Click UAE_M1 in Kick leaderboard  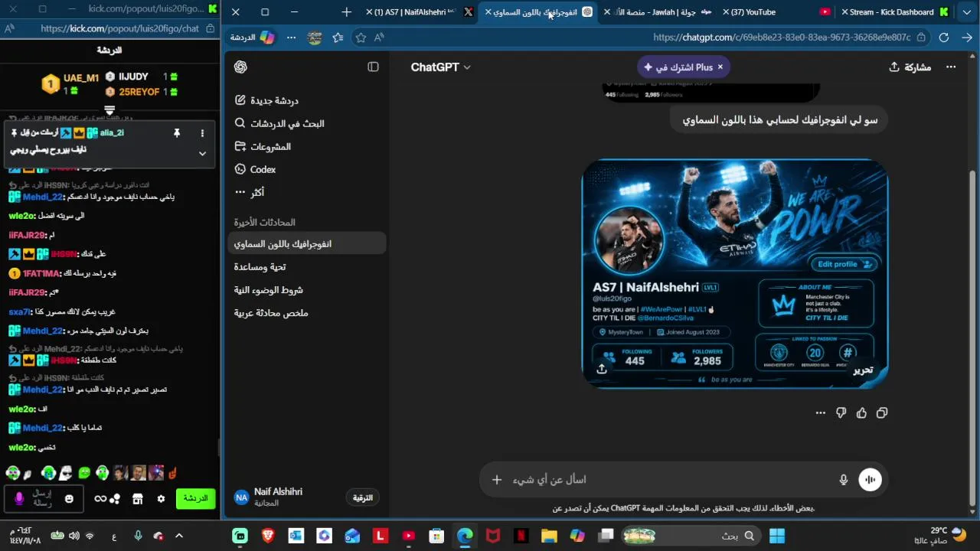pyautogui.click(x=81, y=78)
